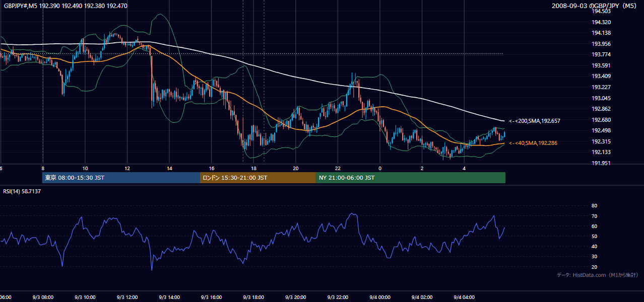Click the 9/3 14:00 time axis label
This screenshot has width=644, height=302.
point(169,297)
